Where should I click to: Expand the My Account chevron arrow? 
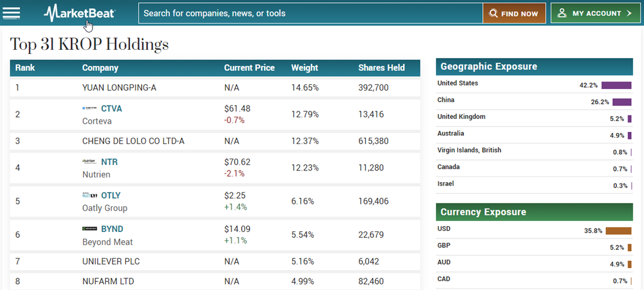(629, 13)
